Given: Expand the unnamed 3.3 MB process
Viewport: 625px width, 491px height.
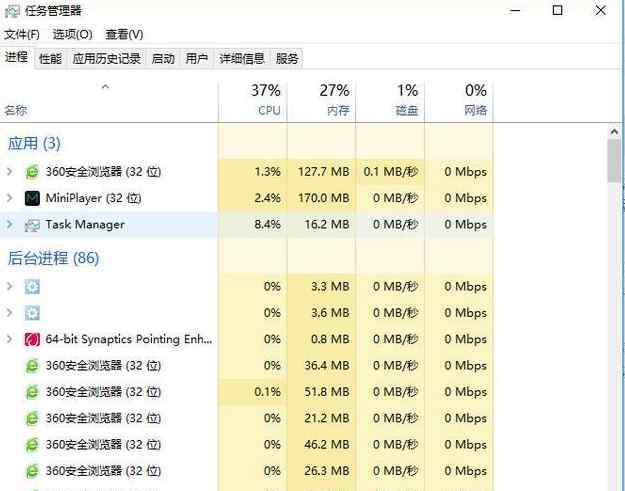Looking at the screenshot, I should 10,286.
